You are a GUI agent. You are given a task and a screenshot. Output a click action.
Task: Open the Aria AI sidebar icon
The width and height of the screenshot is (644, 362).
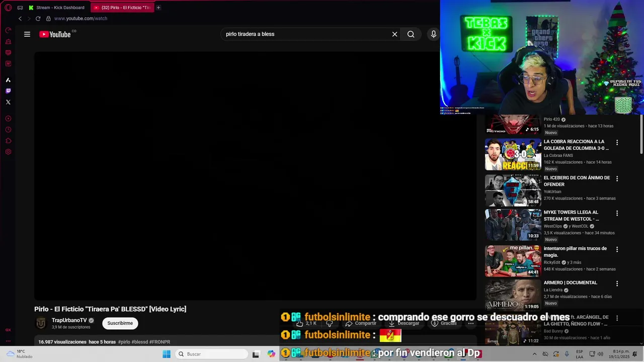coord(8,80)
